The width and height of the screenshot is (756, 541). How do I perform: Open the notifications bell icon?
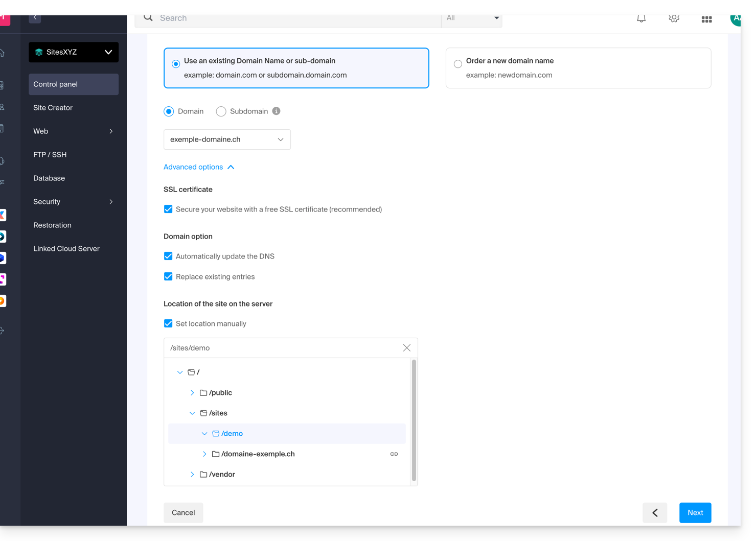[641, 19]
